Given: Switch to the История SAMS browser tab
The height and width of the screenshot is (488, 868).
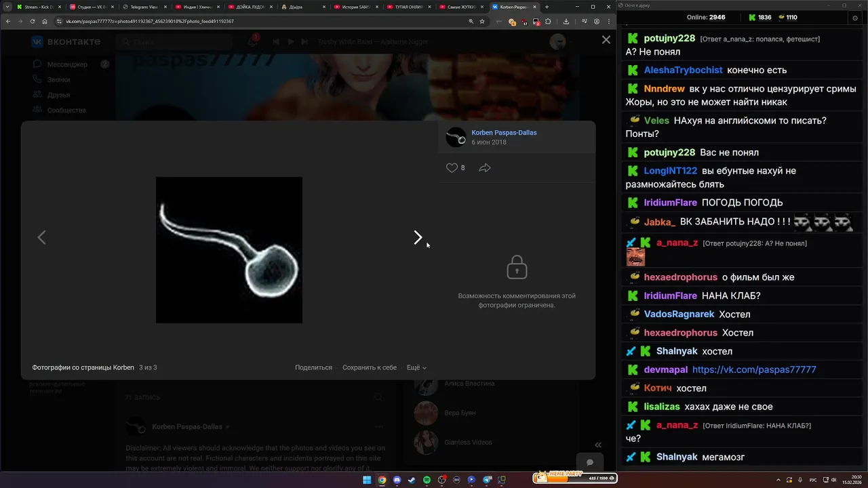Looking at the screenshot, I should point(356,7).
